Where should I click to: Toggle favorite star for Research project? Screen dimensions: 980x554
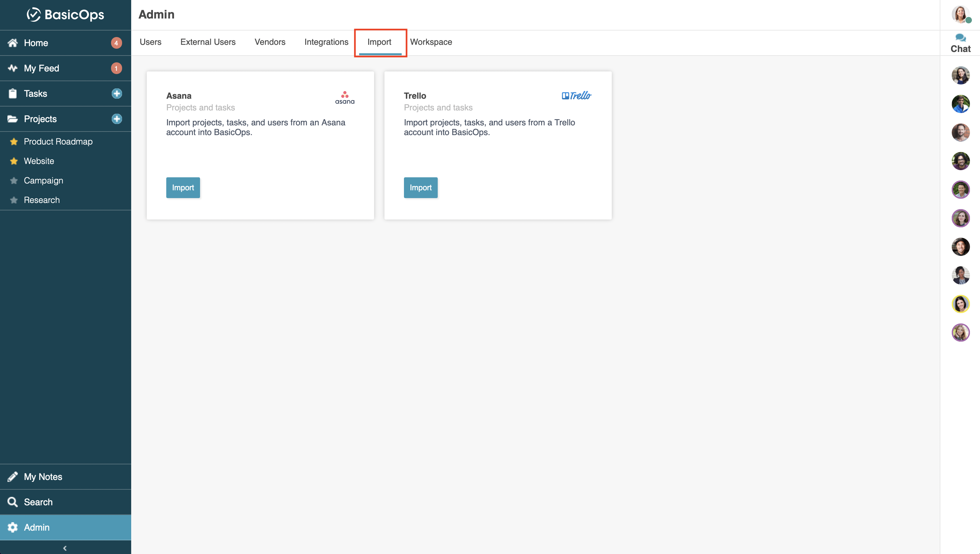coord(14,200)
